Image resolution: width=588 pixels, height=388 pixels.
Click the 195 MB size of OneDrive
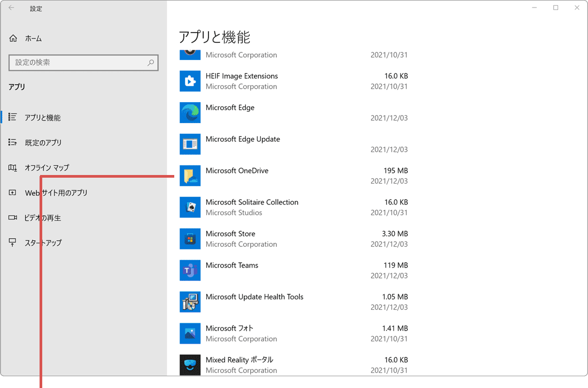click(x=396, y=171)
